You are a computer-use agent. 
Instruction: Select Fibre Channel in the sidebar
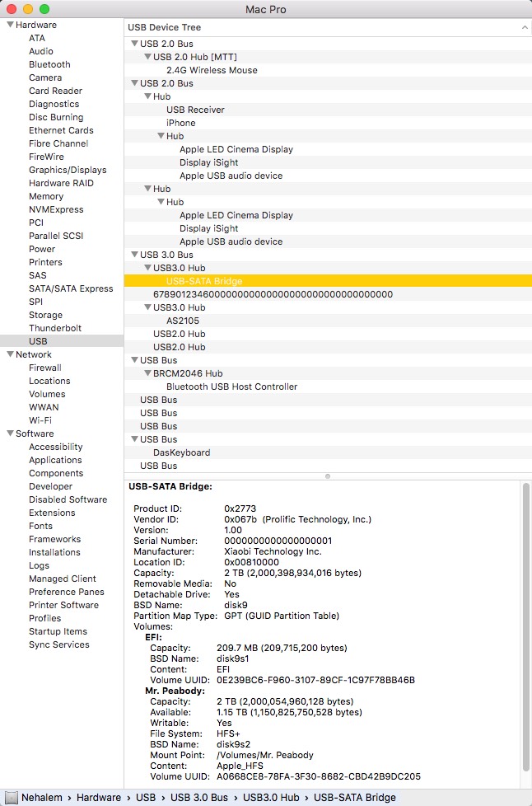click(58, 143)
